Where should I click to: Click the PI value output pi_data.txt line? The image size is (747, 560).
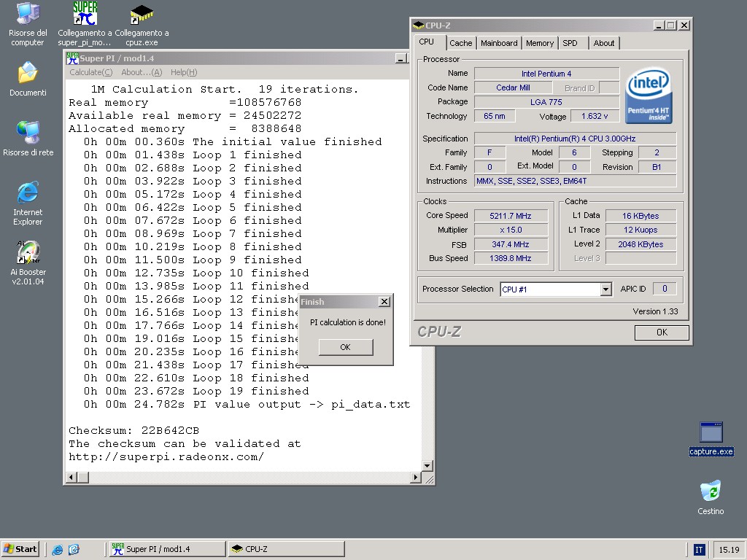247,404
